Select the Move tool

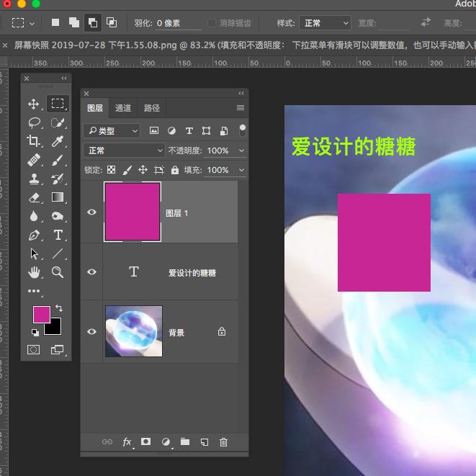click(x=34, y=104)
